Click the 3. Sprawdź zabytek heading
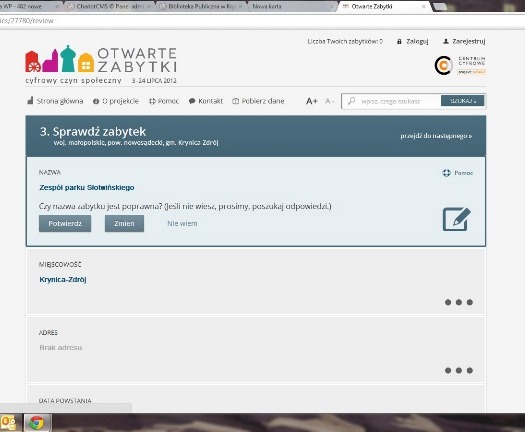 (93, 132)
